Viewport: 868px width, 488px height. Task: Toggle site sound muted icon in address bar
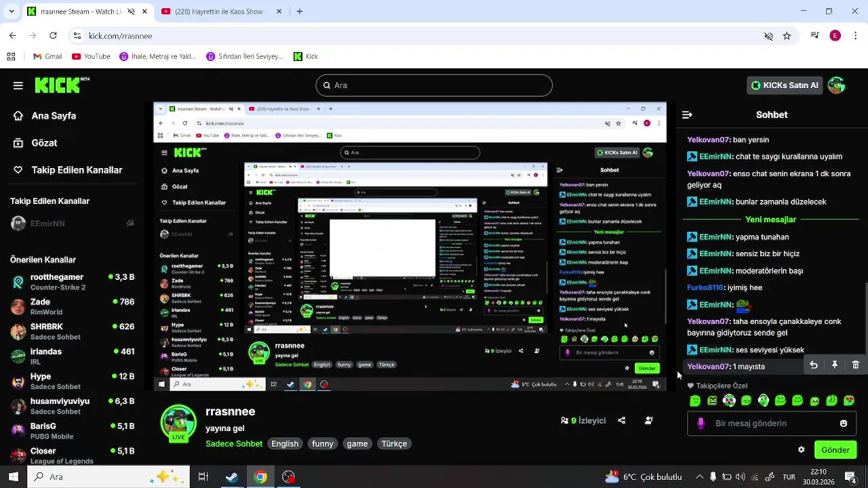click(x=768, y=36)
